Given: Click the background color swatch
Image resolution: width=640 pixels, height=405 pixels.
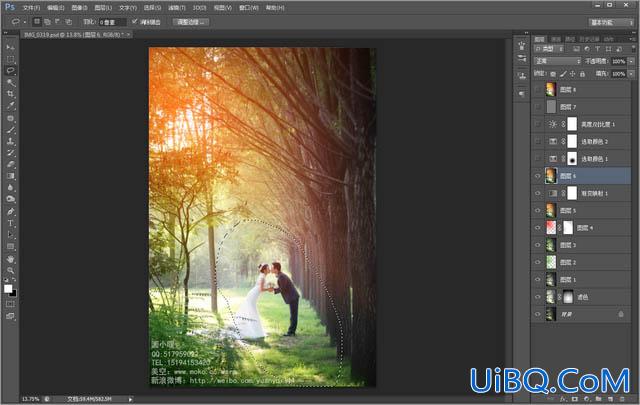Looking at the screenshot, I should click(13, 293).
